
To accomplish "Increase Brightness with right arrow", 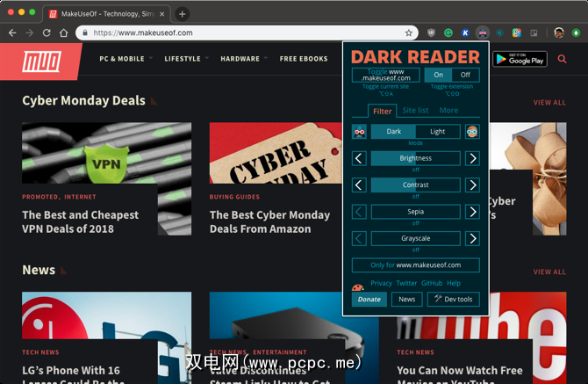I will 472,158.
